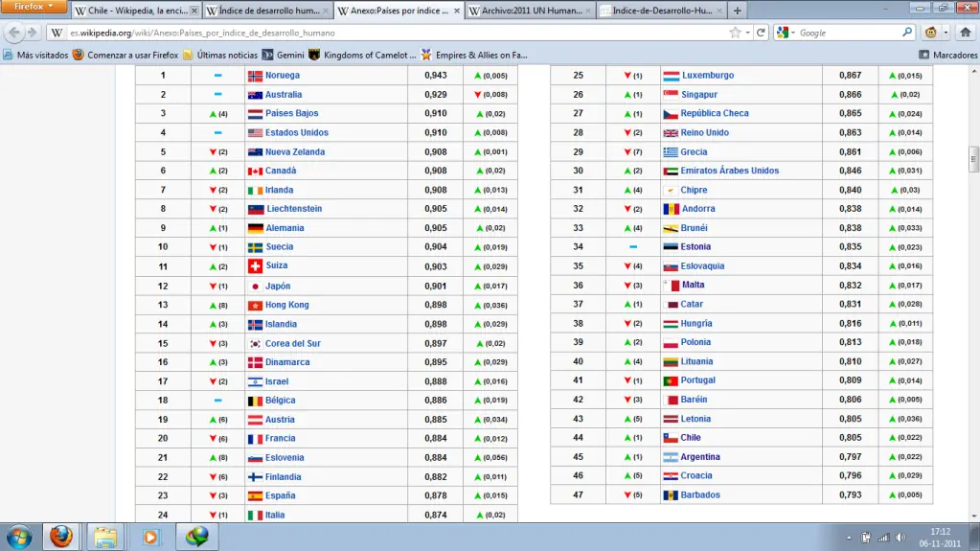Open a new tab with the plus button
Viewport: 980px width, 551px height.
[738, 11]
